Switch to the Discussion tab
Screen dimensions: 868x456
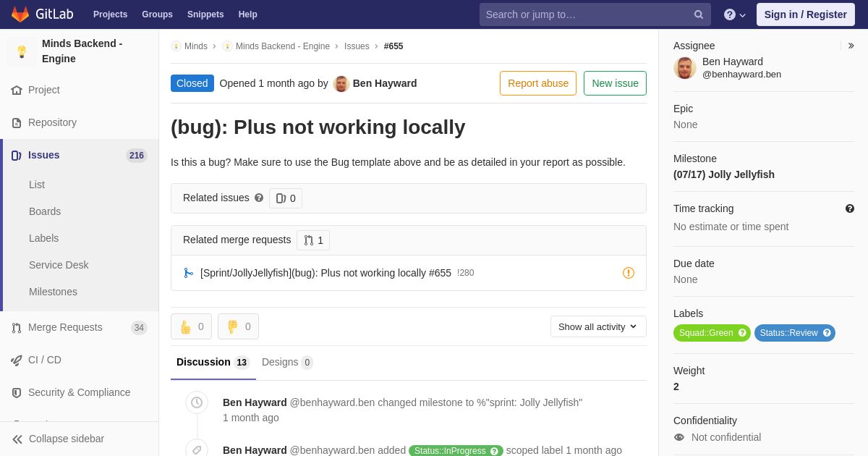(213, 363)
